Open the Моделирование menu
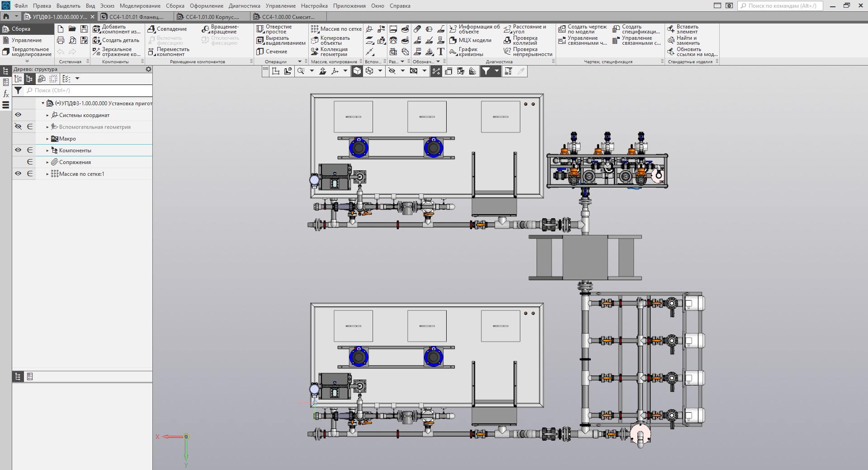868x470 pixels. pos(140,6)
